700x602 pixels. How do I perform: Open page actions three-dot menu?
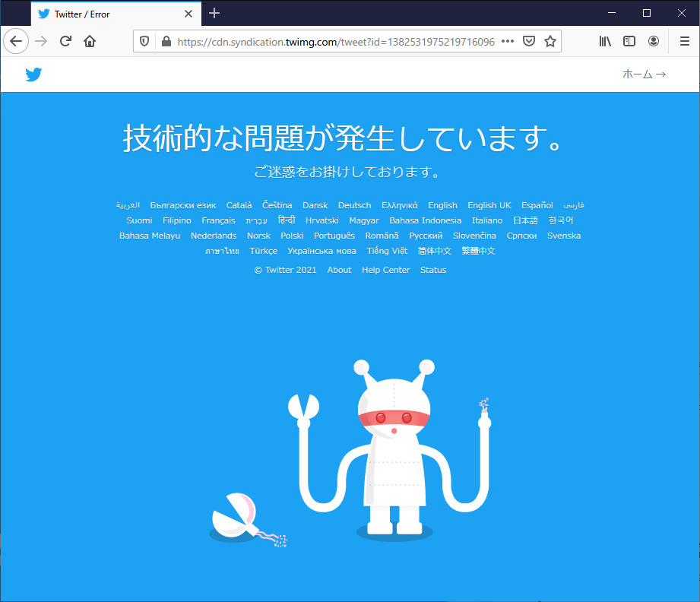tap(508, 42)
